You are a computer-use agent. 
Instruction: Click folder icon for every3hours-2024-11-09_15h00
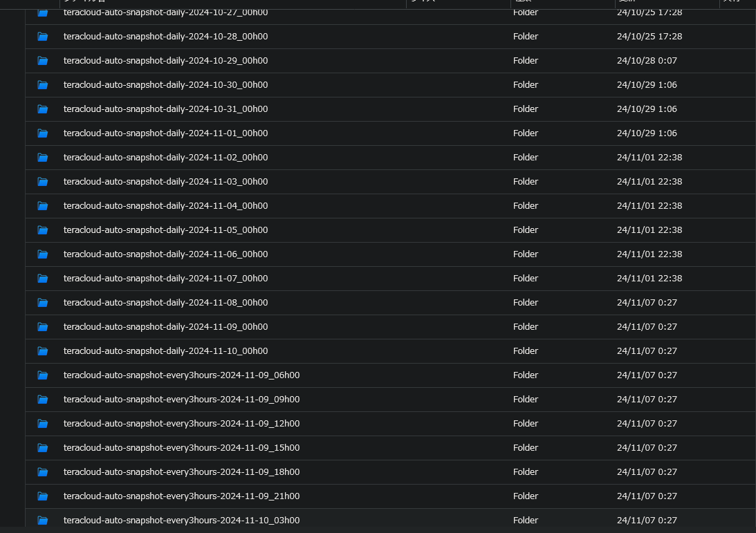tap(42, 448)
